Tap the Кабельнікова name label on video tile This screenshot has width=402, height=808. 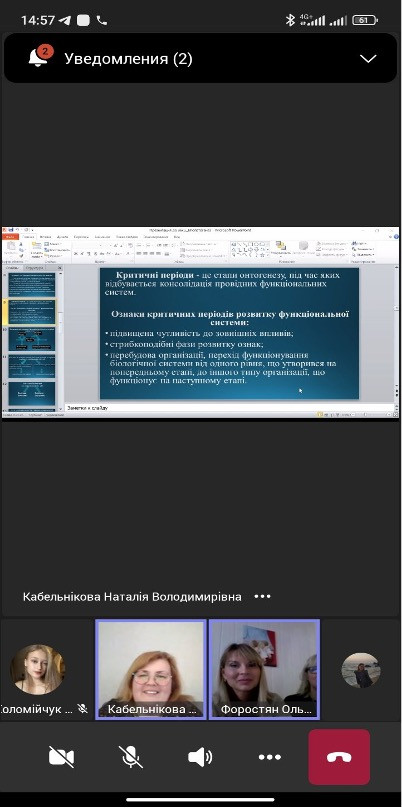coord(152,709)
